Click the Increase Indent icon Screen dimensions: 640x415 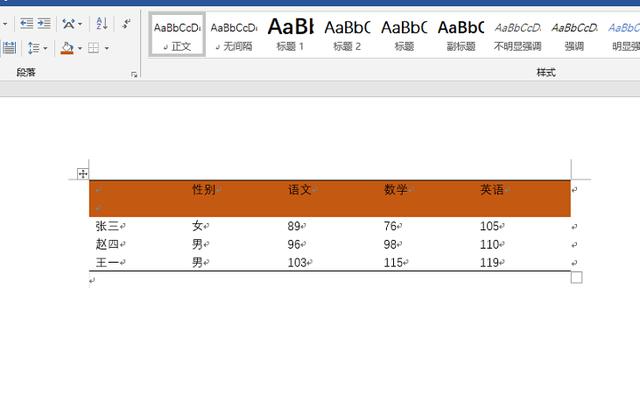pyautogui.click(x=44, y=24)
